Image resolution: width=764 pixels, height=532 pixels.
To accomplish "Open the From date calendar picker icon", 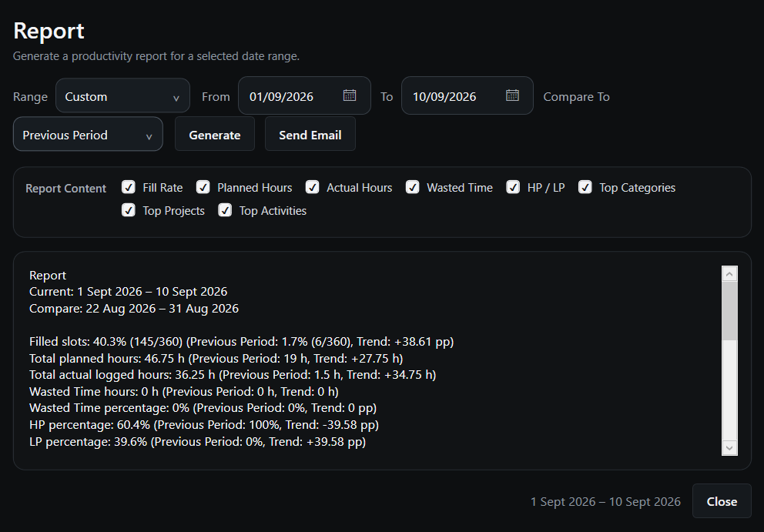I will [x=350, y=95].
